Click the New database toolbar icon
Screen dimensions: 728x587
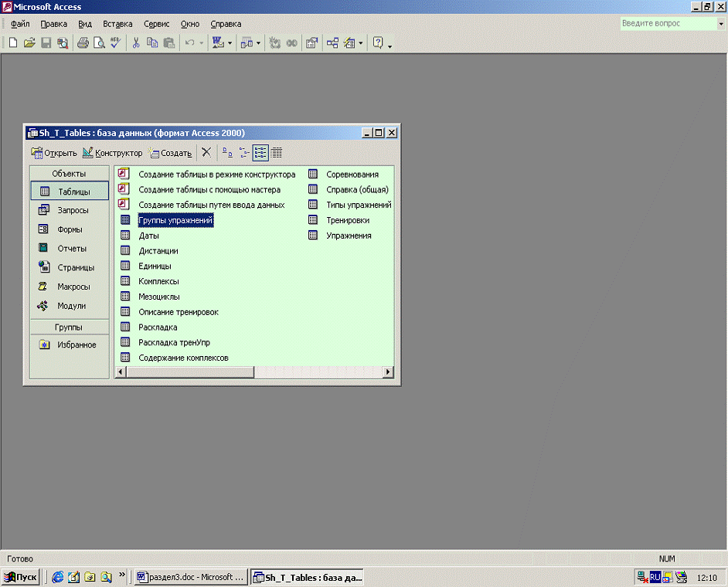coord(13,43)
